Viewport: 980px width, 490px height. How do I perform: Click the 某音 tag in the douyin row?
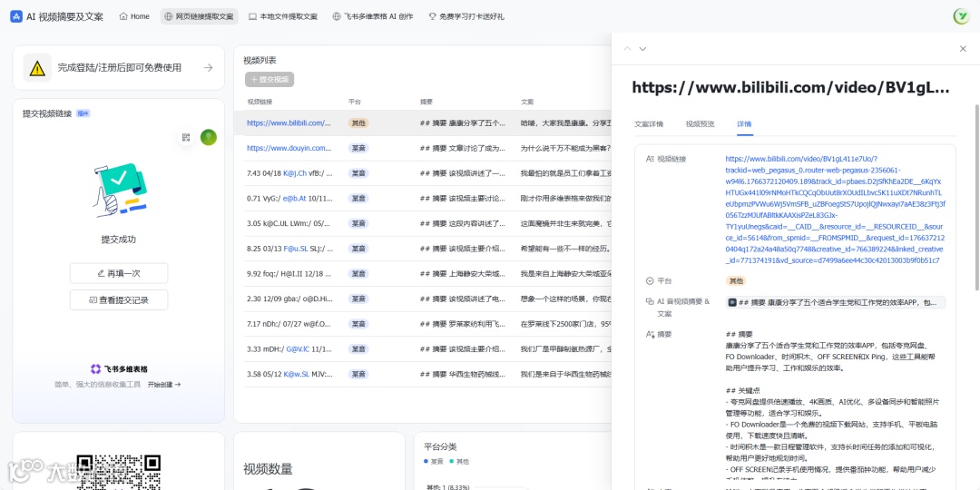point(358,148)
